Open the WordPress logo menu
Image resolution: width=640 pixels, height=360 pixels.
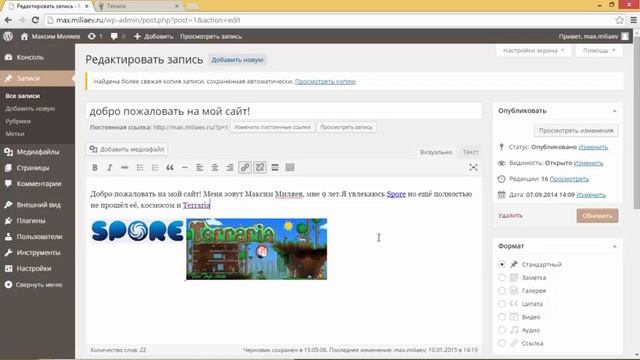click(8, 36)
